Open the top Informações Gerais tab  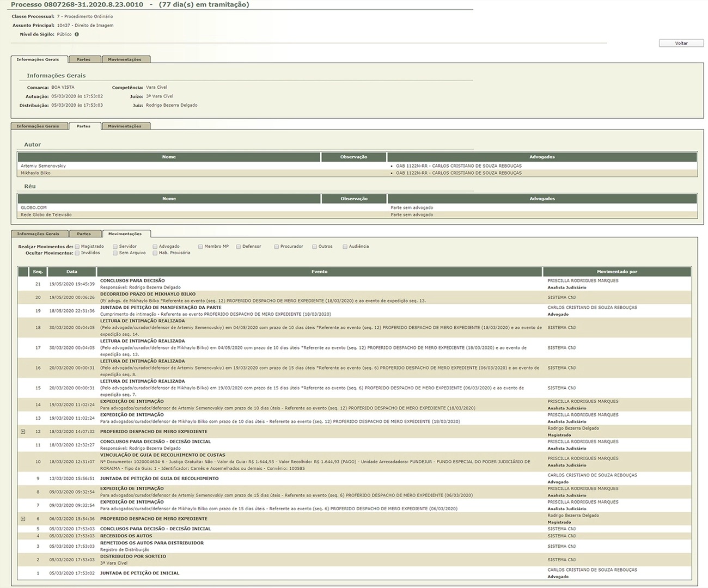coord(38,59)
